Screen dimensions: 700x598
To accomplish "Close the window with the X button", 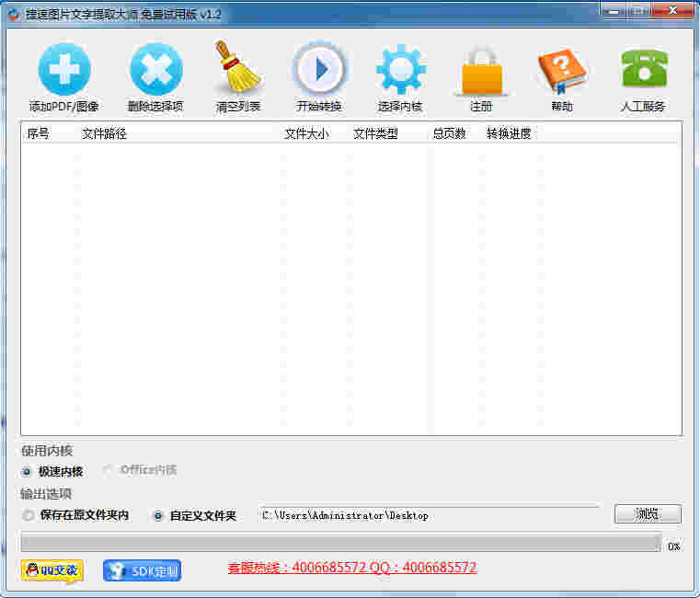I will pyautogui.click(x=673, y=10).
